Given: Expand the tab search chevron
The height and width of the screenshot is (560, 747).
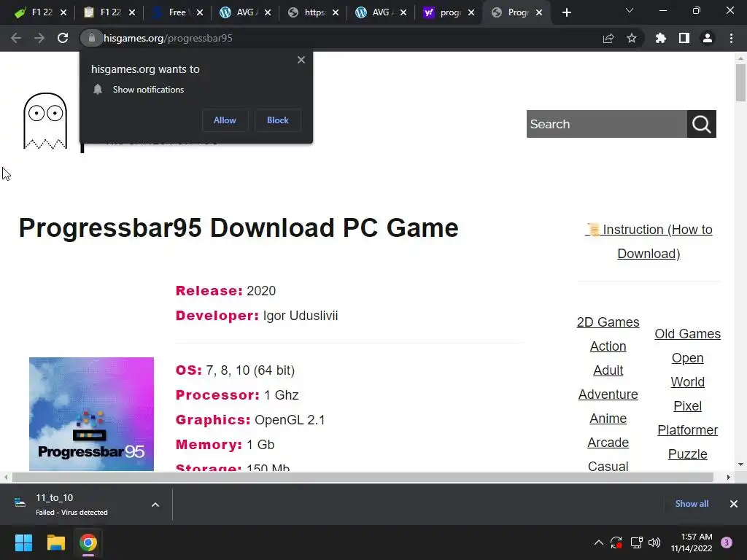Looking at the screenshot, I should [630, 10].
